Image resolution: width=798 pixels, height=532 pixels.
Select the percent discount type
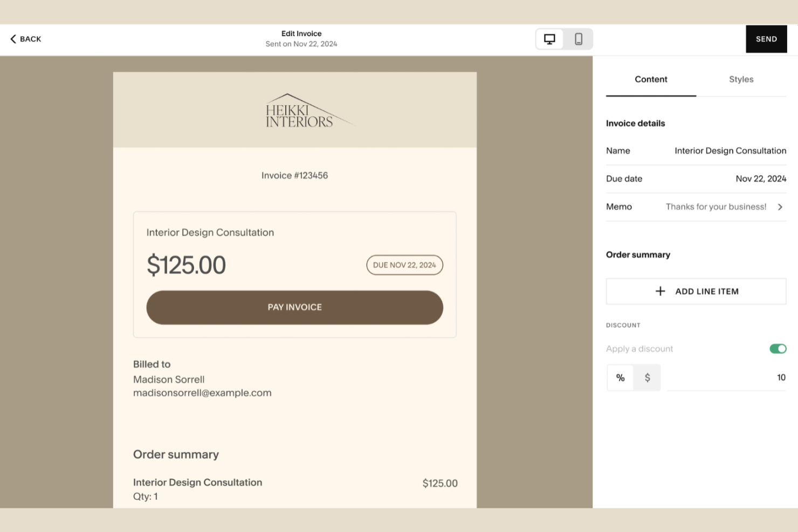[620, 377]
